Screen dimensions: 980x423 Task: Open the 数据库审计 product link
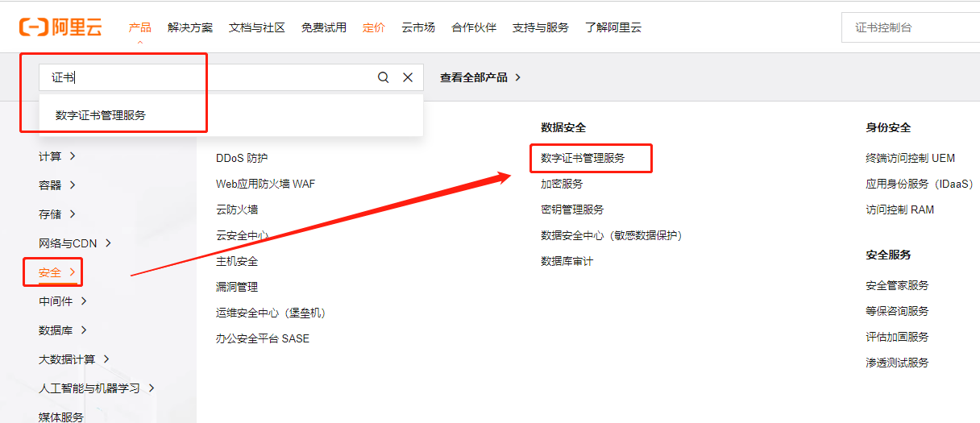567,261
